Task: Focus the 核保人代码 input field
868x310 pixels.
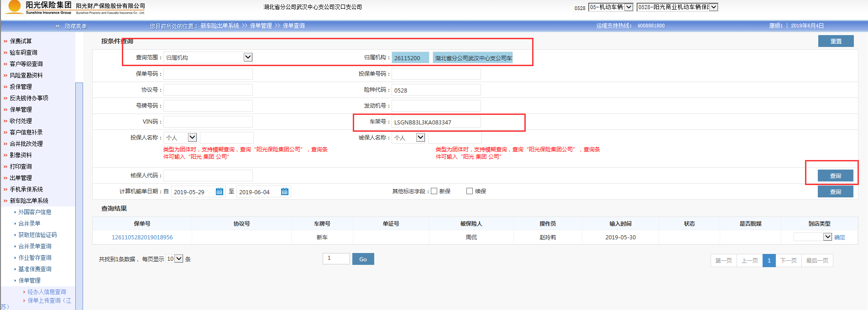Action: [x=208, y=176]
